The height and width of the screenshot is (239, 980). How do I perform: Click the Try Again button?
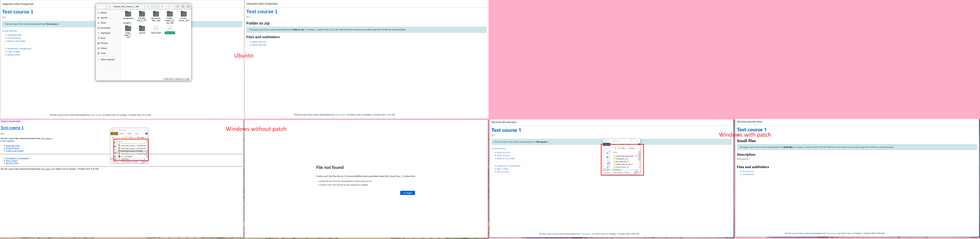[x=407, y=193]
